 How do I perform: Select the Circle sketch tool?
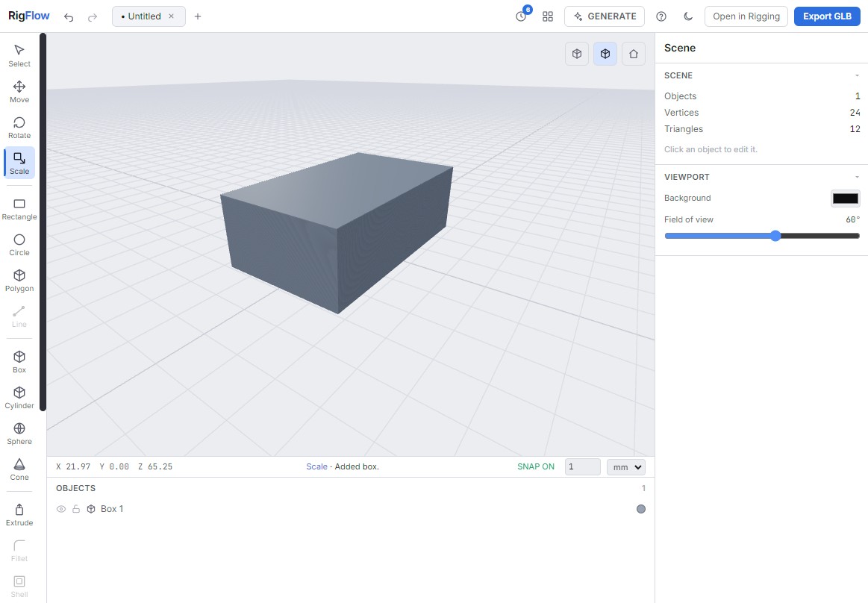click(x=19, y=244)
